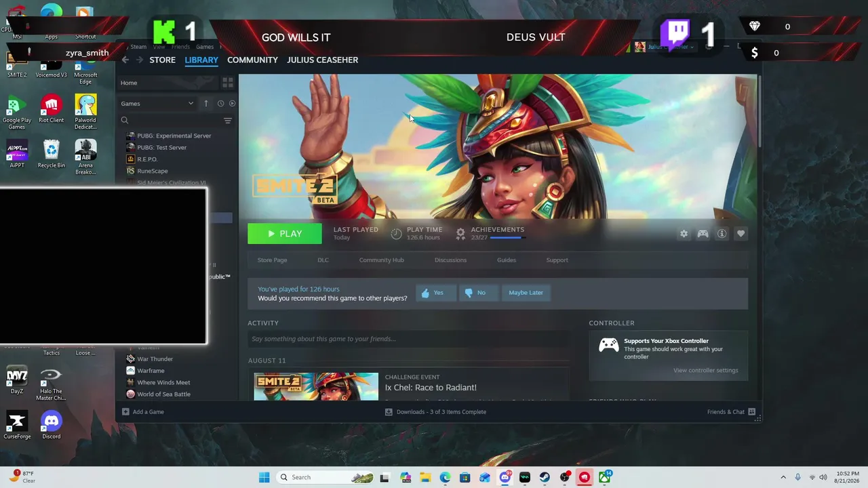The height and width of the screenshot is (488, 868).
Task: Expand the Games dropdown in the library sidebar
Action: tap(157, 104)
